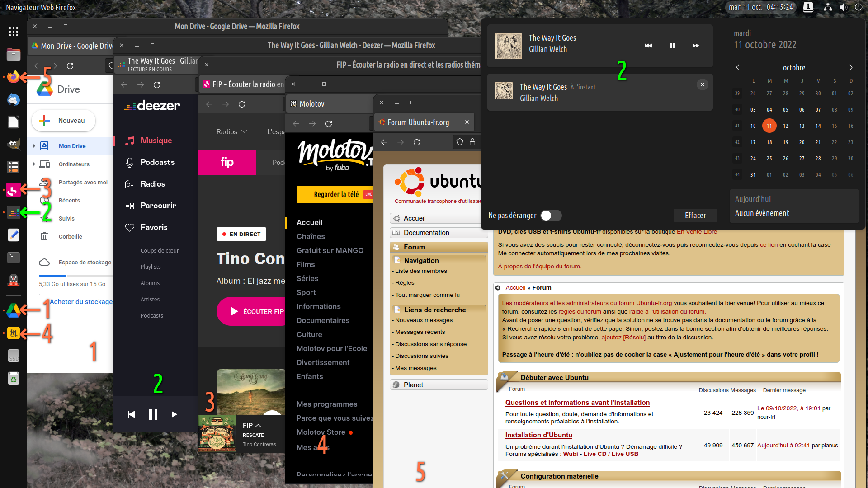Open the applications grid button
The image size is (868, 488).
[x=14, y=31]
